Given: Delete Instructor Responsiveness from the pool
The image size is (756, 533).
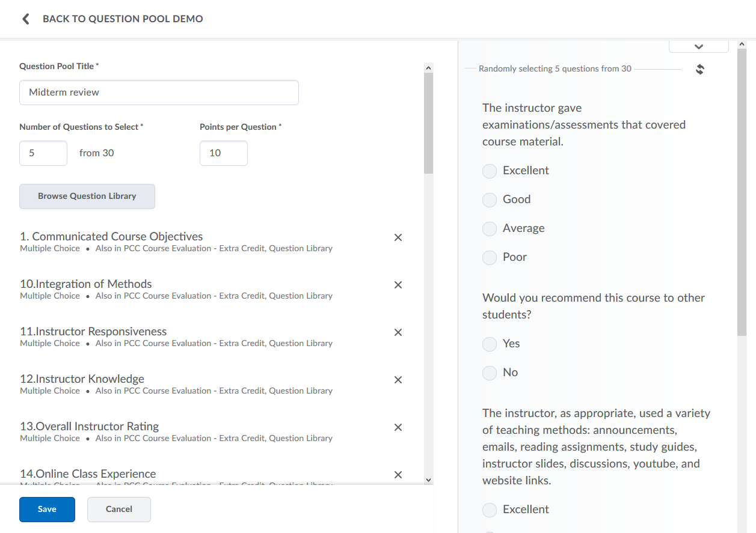Looking at the screenshot, I should coord(398,332).
